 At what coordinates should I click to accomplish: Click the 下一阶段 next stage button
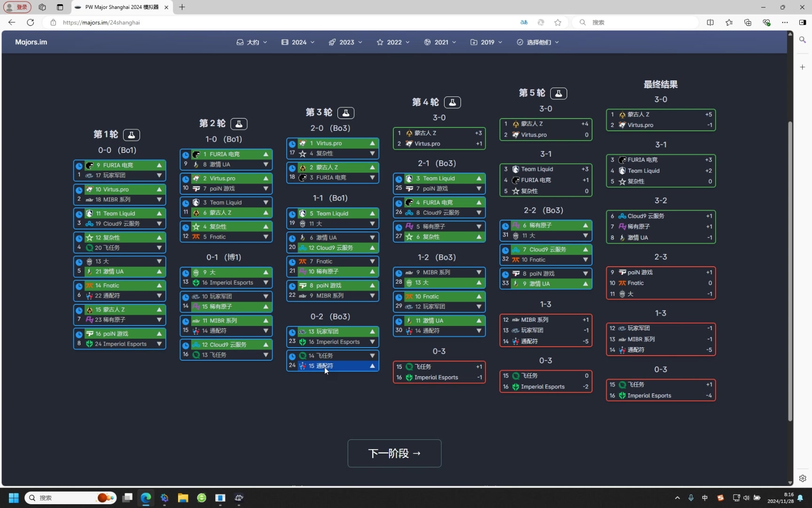[394, 453]
